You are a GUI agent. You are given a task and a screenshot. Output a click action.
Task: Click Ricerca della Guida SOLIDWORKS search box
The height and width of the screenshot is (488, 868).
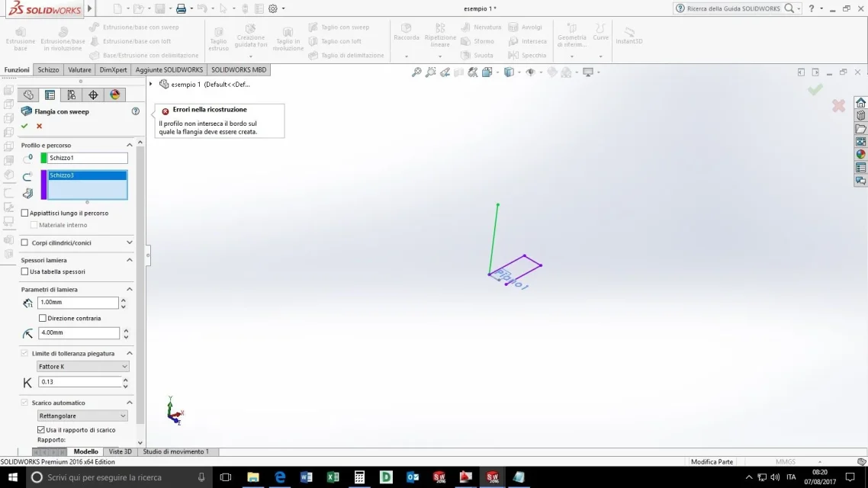tap(734, 8)
